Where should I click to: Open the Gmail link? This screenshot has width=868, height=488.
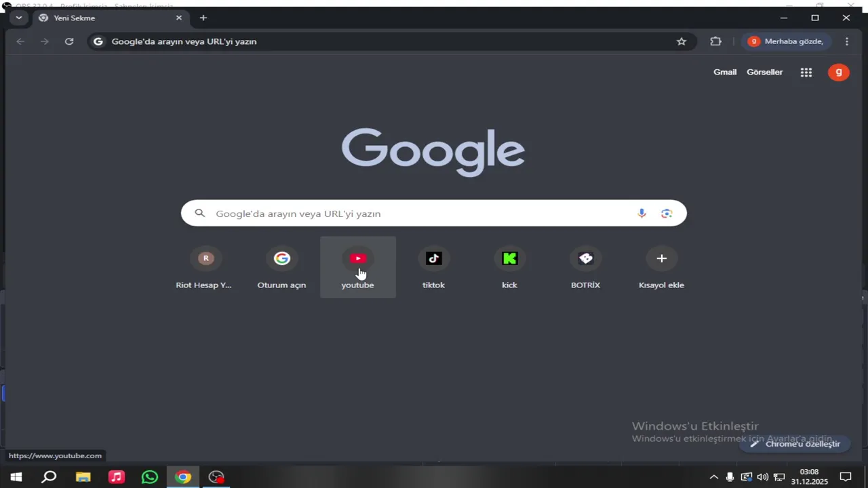(x=725, y=72)
